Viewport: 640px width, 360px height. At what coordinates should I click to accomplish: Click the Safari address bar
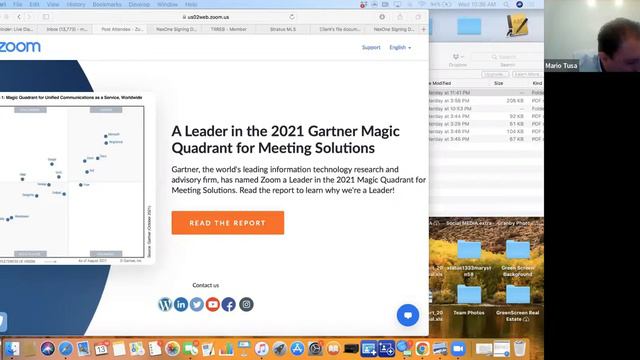point(205,17)
